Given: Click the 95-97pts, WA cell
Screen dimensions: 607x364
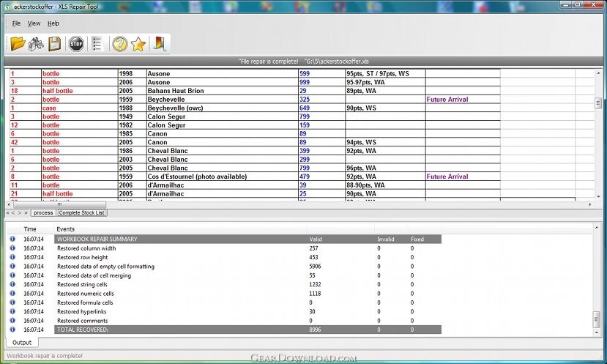Looking at the screenshot, I should 385,82.
